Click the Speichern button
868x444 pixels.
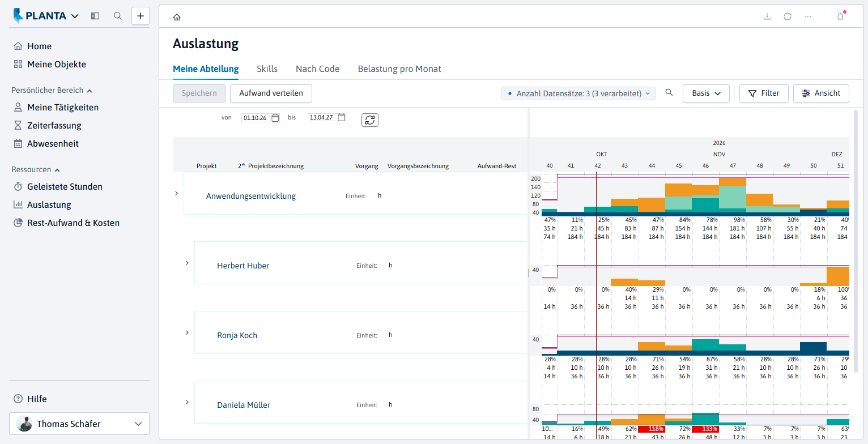(199, 93)
